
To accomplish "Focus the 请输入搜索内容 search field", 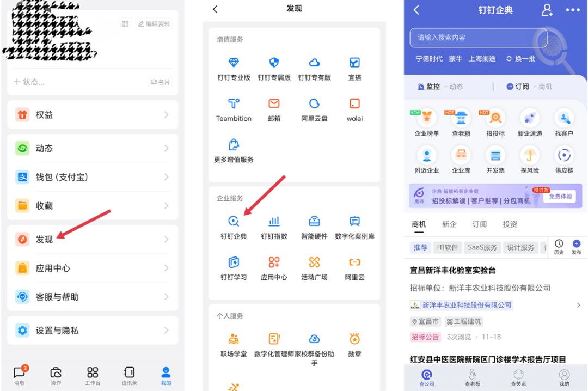I will click(478, 38).
